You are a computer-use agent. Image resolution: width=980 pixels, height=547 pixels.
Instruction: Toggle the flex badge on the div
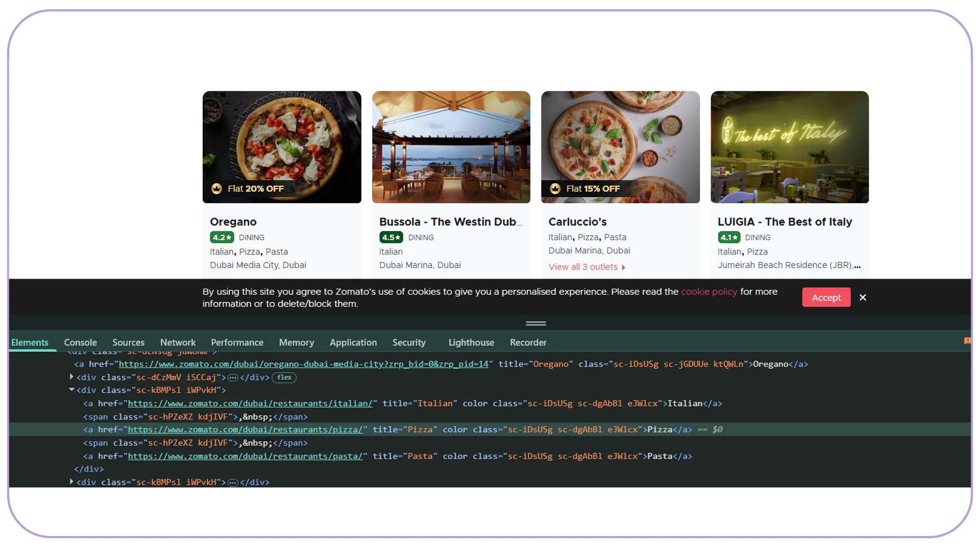coord(284,377)
